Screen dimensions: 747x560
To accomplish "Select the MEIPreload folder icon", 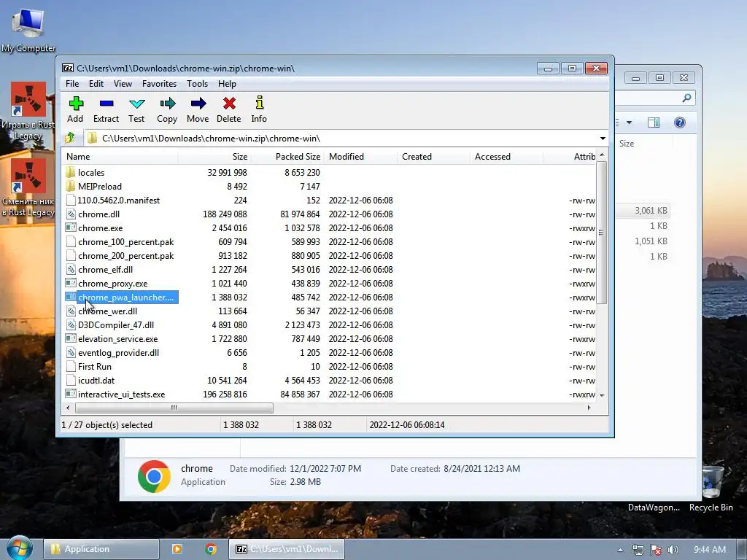I will coord(71,186).
